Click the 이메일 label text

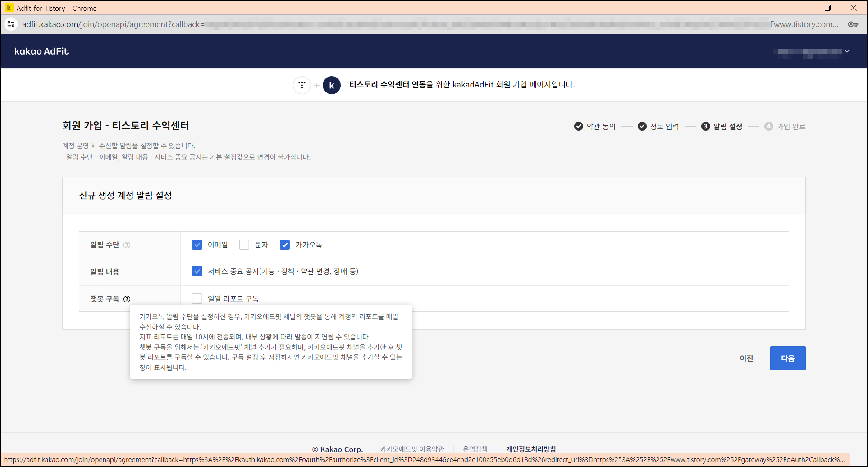(218, 245)
